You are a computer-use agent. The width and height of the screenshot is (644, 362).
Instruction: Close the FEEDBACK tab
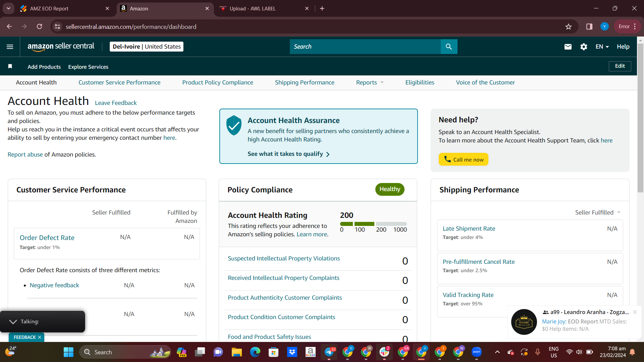pos(40,337)
